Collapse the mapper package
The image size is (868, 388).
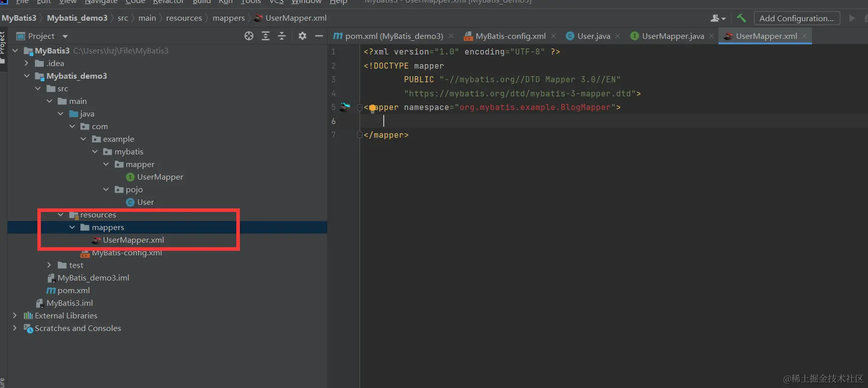tap(106, 164)
